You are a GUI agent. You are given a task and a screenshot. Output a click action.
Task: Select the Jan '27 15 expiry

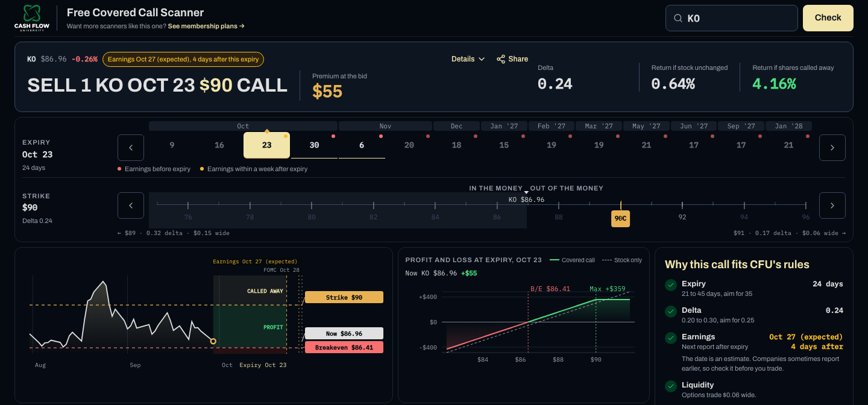coord(504,145)
